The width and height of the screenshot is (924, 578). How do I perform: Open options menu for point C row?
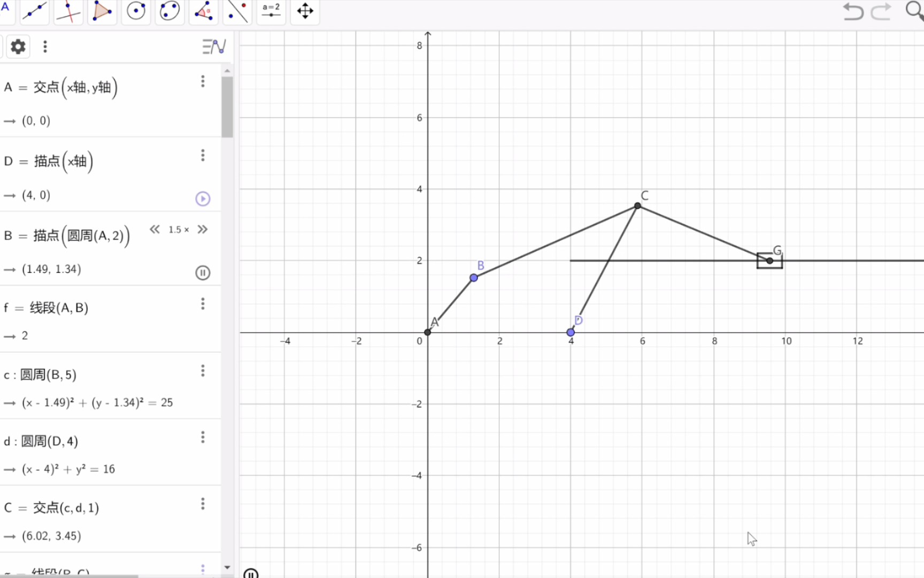point(203,504)
